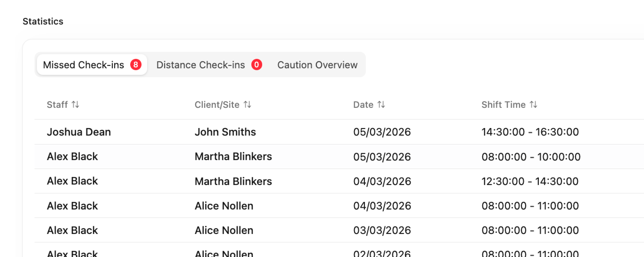Viewport: 644px width, 257px height.
Task: Sort table by Shift Time header
Action: point(503,105)
